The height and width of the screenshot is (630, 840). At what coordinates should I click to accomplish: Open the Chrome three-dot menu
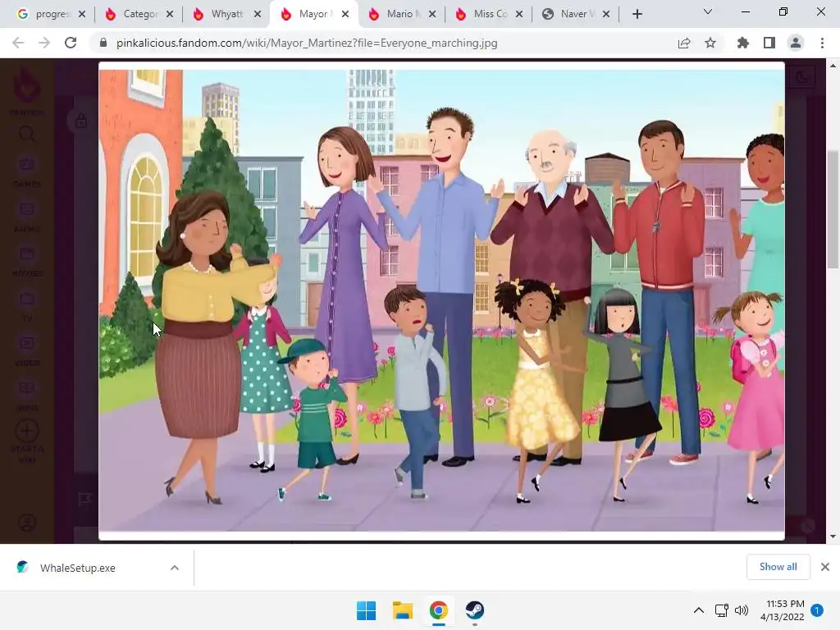(822, 43)
